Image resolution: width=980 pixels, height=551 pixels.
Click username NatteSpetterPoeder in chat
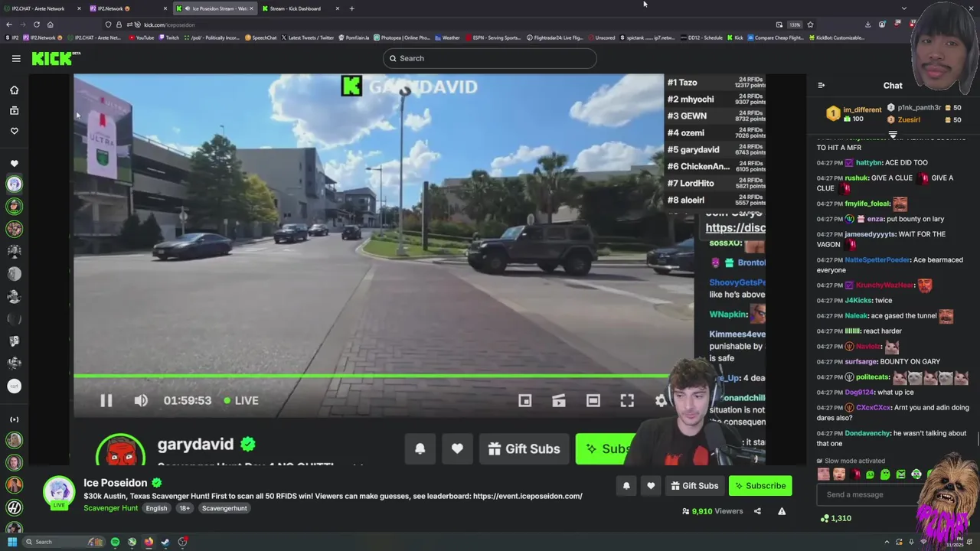pos(877,260)
